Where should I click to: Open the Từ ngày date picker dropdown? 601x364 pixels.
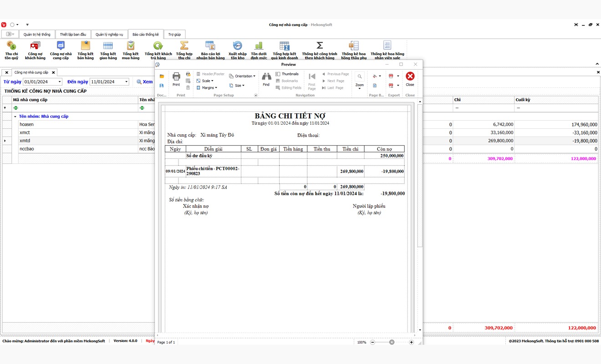pos(59,82)
